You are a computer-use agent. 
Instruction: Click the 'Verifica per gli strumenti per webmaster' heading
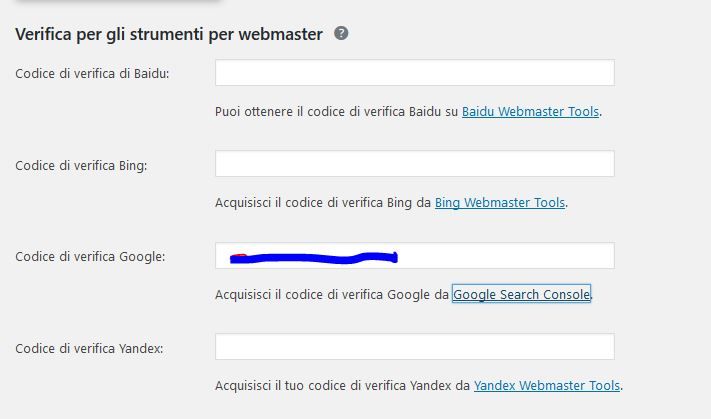click(x=169, y=34)
